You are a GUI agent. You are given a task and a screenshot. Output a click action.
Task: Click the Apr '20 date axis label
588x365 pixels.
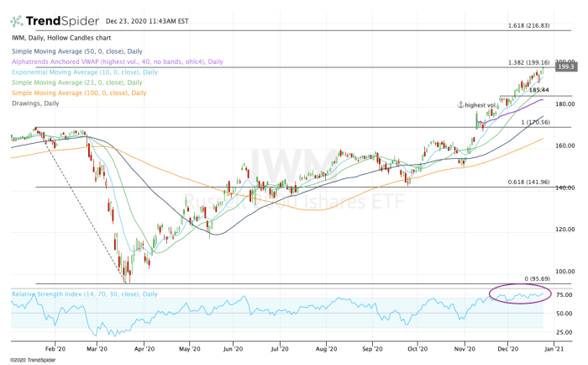point(144,349)
